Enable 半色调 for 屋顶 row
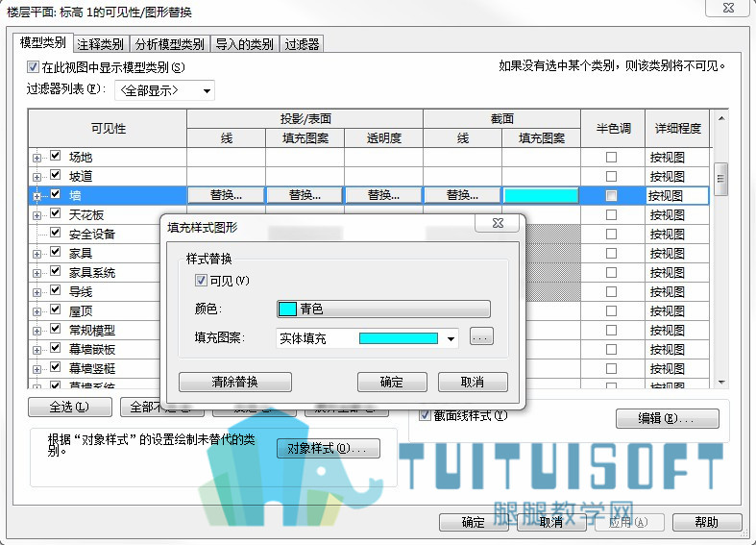This screenshot has height=545, width=756. tap(611, 311)
